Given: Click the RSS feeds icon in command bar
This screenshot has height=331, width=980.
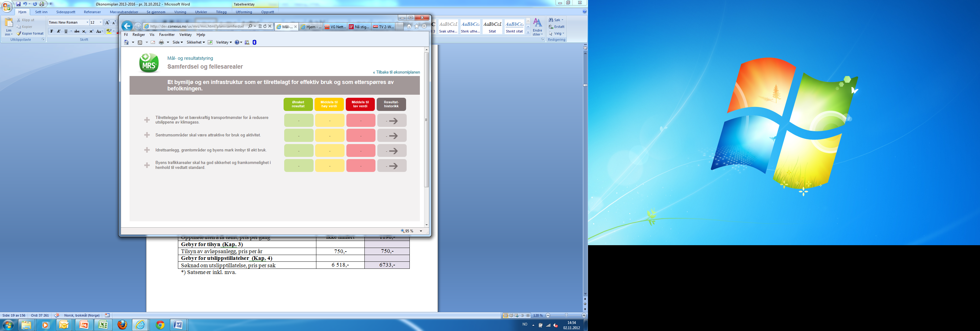Looking at the screenshot, I should (x=140, y=42).
